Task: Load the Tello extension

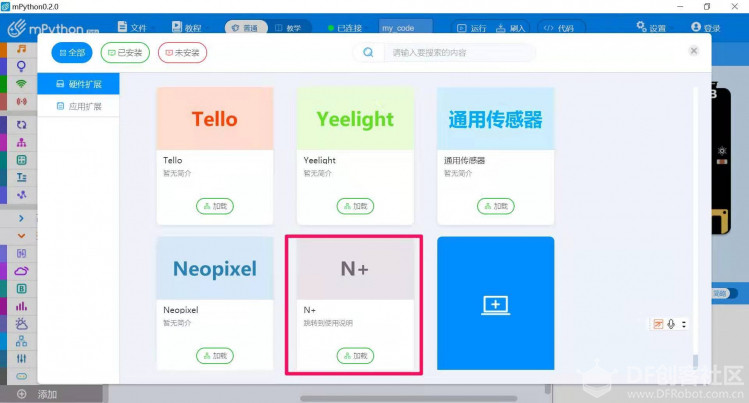Action: point(215,206)
